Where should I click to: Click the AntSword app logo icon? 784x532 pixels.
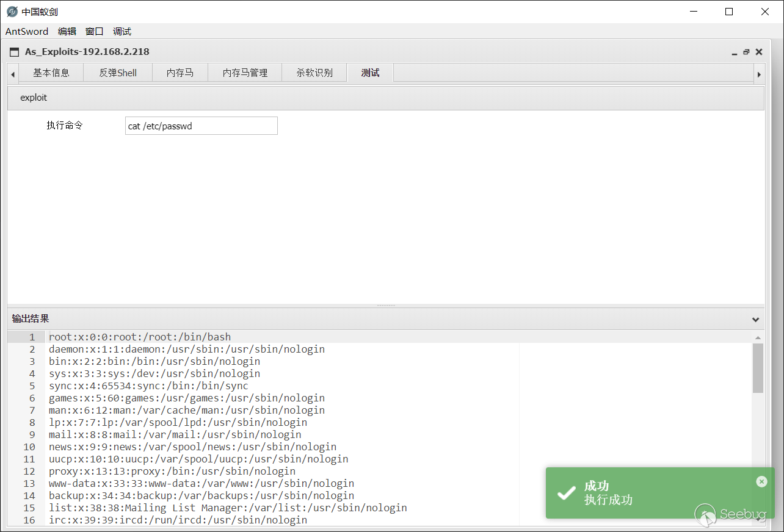(12, 12)
